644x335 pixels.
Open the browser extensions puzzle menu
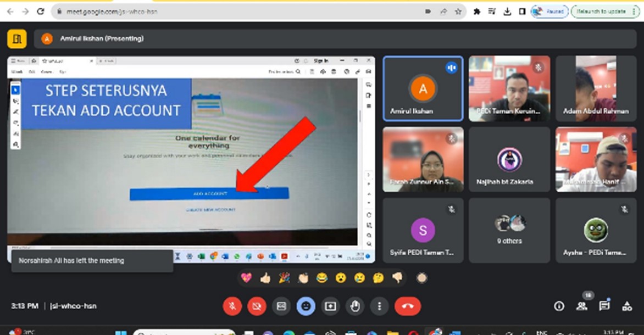tap(477, 10)
